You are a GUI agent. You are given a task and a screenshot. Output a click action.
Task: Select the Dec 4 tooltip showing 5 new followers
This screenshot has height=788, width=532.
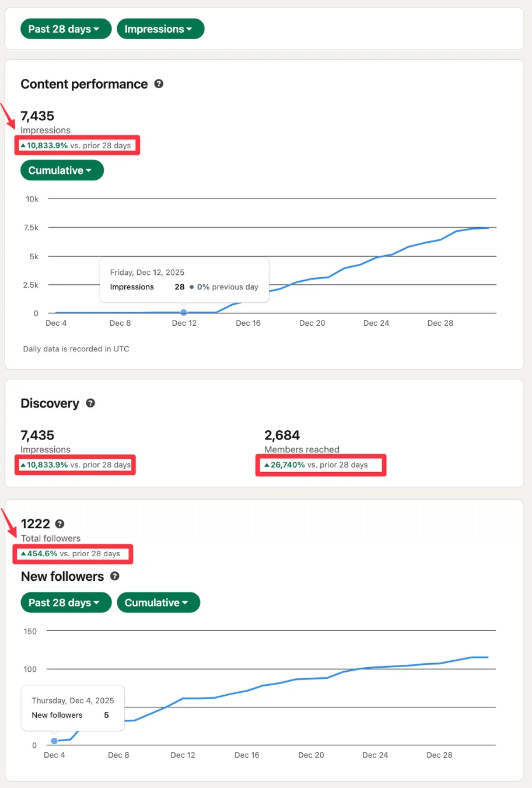[72, 707]
